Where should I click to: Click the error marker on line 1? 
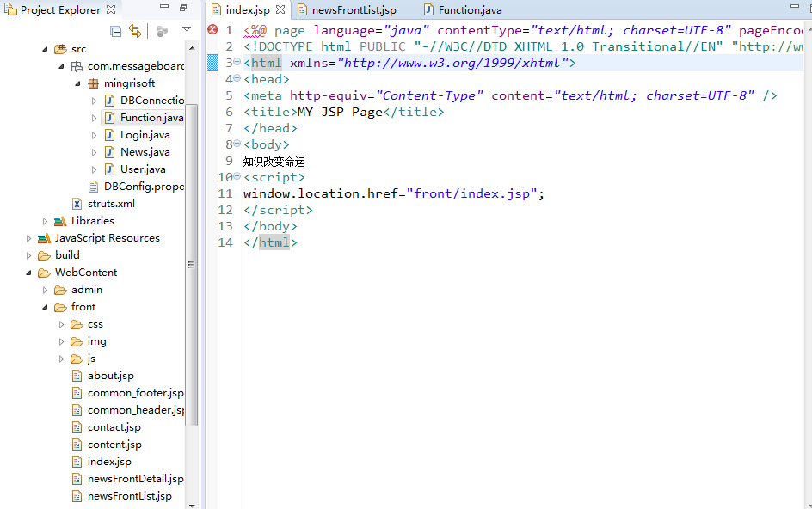tap(212, 29)
